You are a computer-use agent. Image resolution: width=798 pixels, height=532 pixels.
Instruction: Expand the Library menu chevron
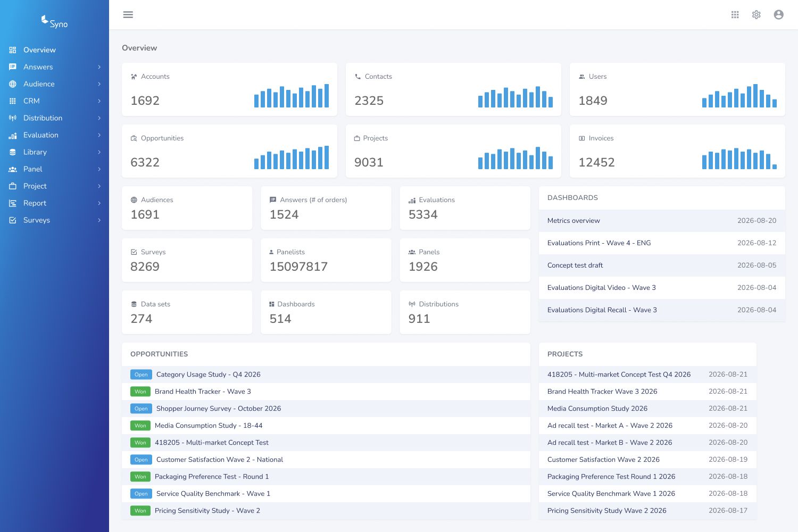99,152
